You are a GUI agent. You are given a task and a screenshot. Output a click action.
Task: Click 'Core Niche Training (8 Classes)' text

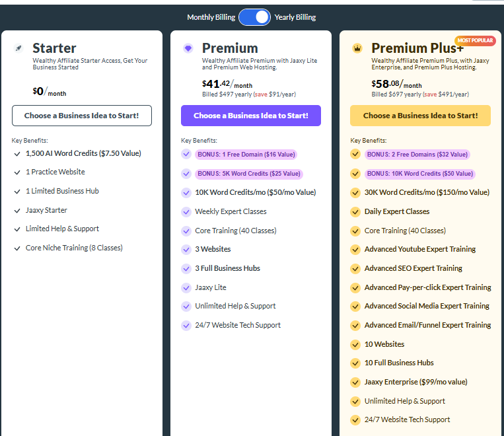(x=74, y=248)
